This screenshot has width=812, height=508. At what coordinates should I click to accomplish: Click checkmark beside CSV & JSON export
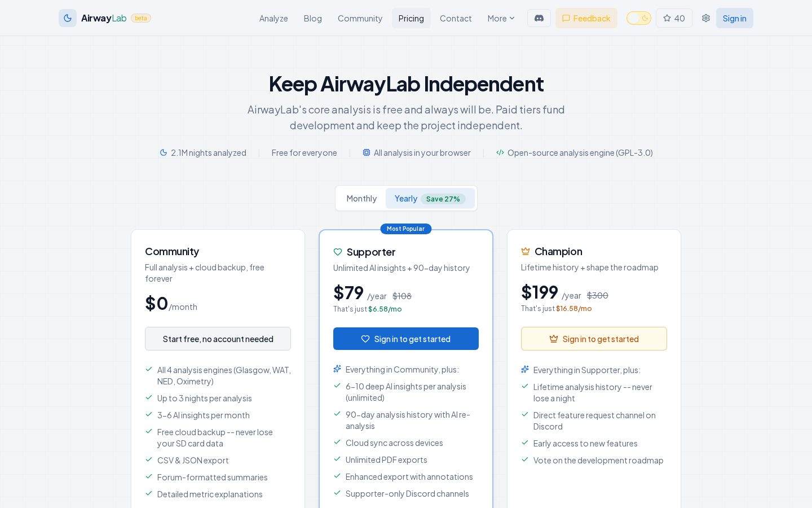pyautogui.click(x=149, y=459)
